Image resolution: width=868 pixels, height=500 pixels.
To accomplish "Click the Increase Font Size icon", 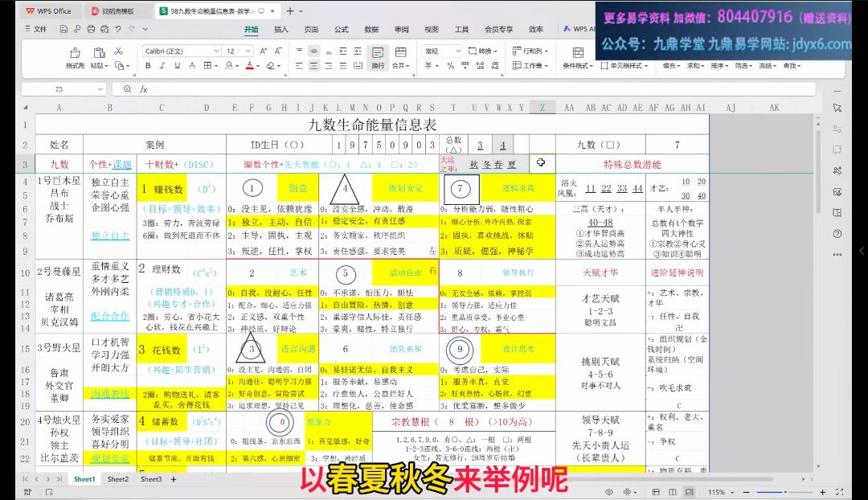I will (265, 51).
